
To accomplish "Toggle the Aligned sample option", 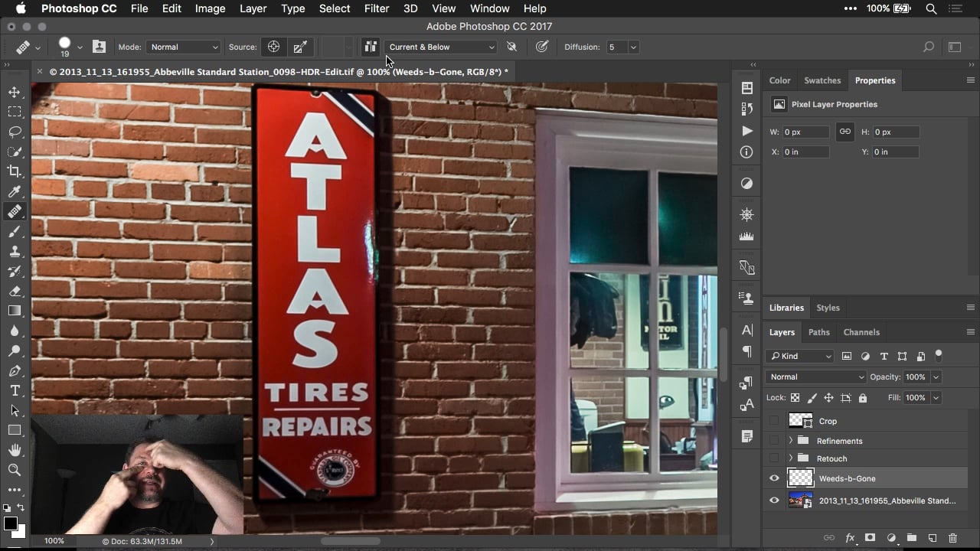I will tap(371, 47).
